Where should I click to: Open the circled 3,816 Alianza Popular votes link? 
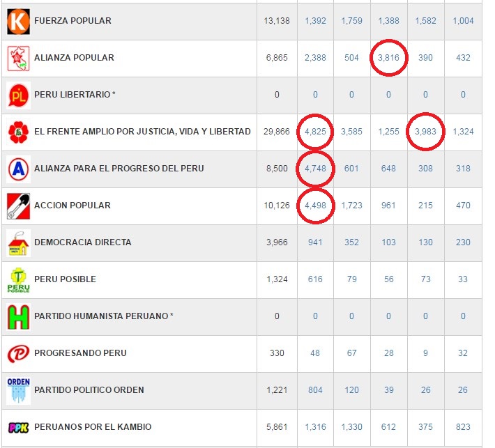[x=388, y=58]
